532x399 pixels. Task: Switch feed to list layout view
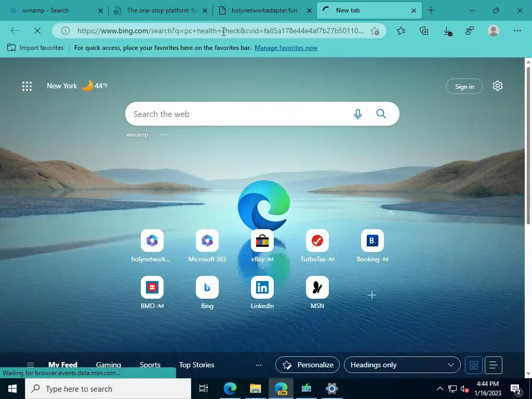pyautogui.click(x=494, y=365)
